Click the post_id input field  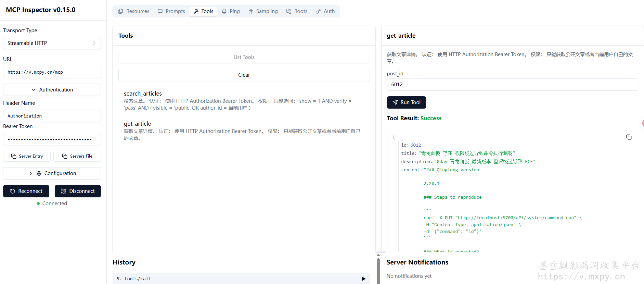coord(512,85)
